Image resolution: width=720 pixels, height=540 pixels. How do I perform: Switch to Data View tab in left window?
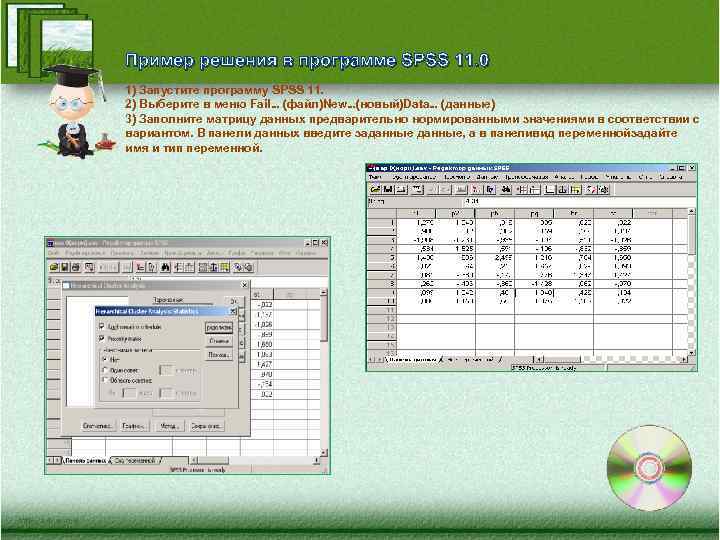click(86, 460)
